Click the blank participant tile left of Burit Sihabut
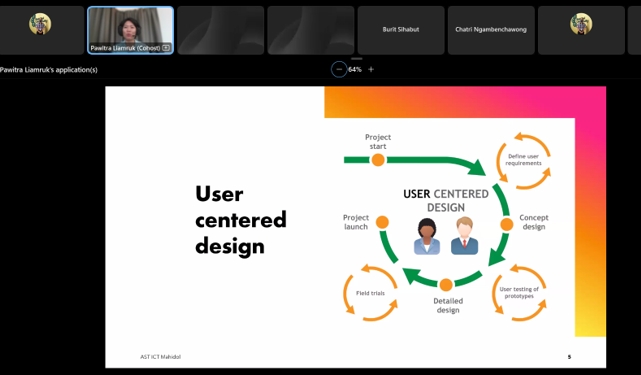 (x=311, y=30)
